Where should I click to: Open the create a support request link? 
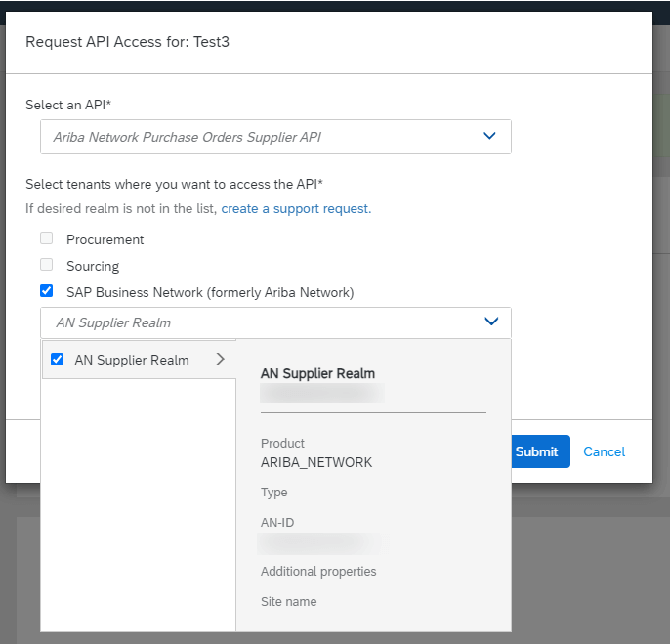[x=296, y=209]
